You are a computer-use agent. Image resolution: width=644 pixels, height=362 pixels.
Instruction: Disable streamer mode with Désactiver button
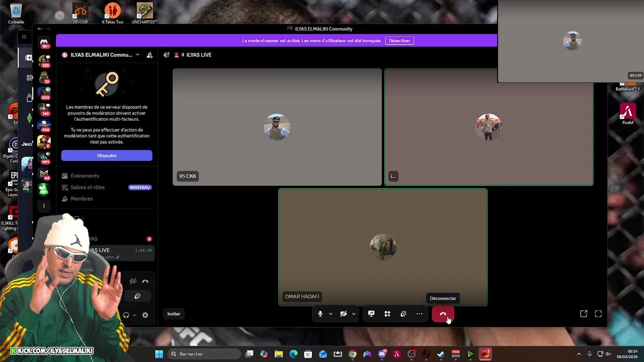(x=399, y=41)
